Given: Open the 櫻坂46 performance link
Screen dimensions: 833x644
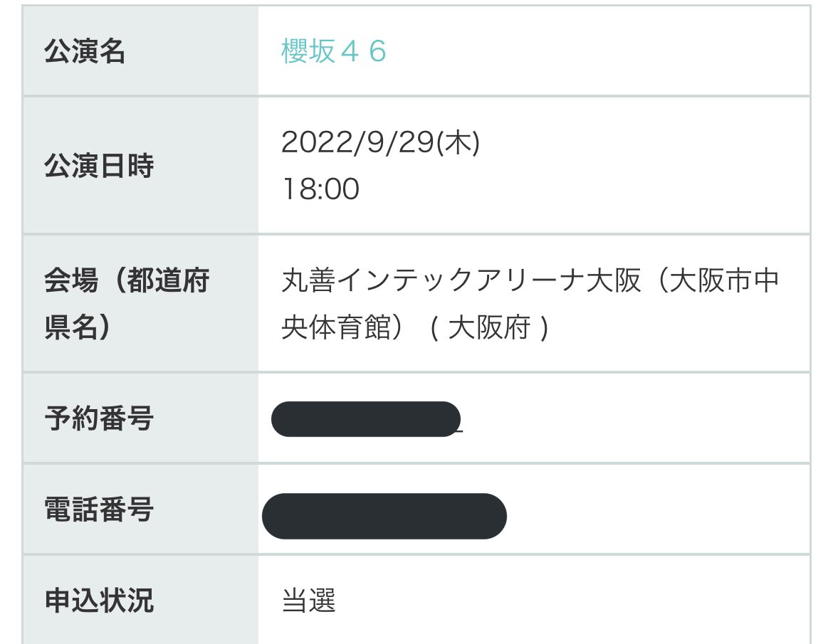Looking at the screenshot, I should pyautogui.click(x=334, y=51).
